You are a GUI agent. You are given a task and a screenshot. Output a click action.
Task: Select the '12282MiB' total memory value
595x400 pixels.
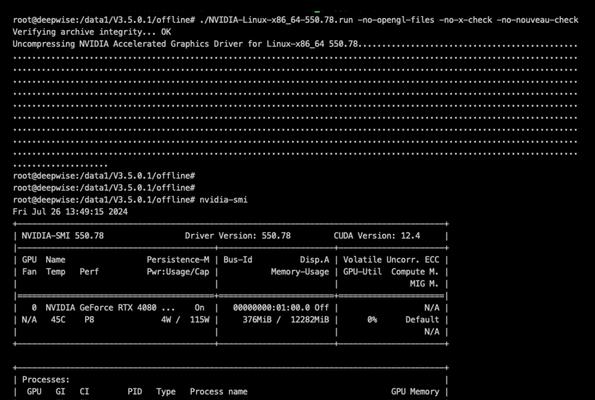pos(310,320)
